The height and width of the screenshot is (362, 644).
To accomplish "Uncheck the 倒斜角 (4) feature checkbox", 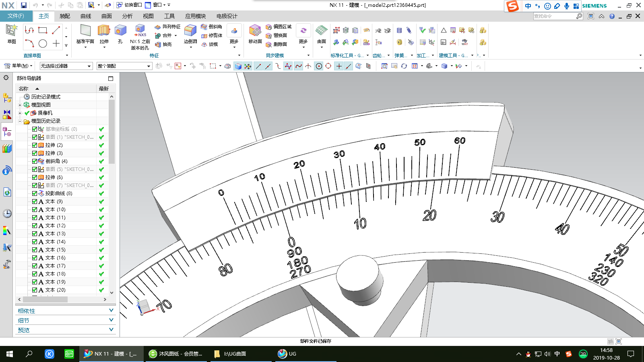I will coord(35,161).
